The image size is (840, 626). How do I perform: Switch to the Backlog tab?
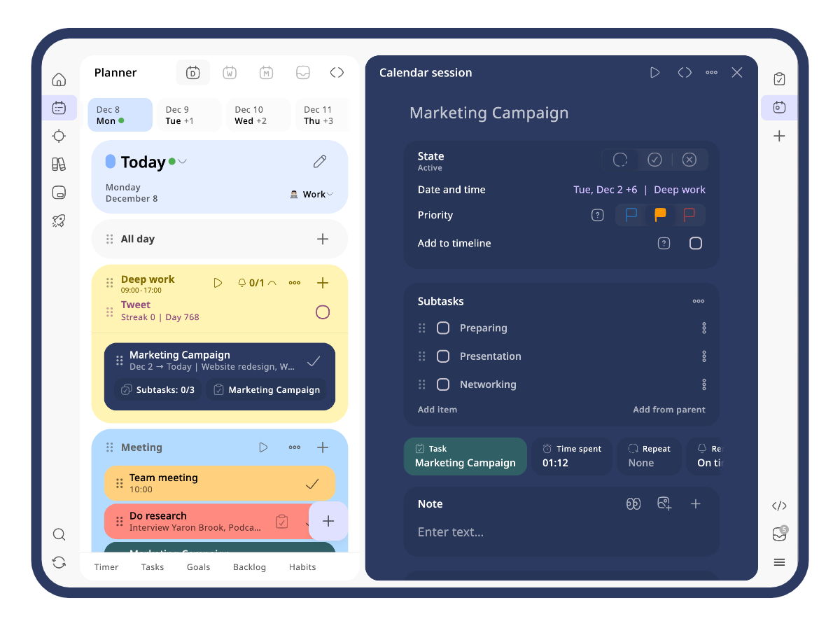tap(249, 567)
